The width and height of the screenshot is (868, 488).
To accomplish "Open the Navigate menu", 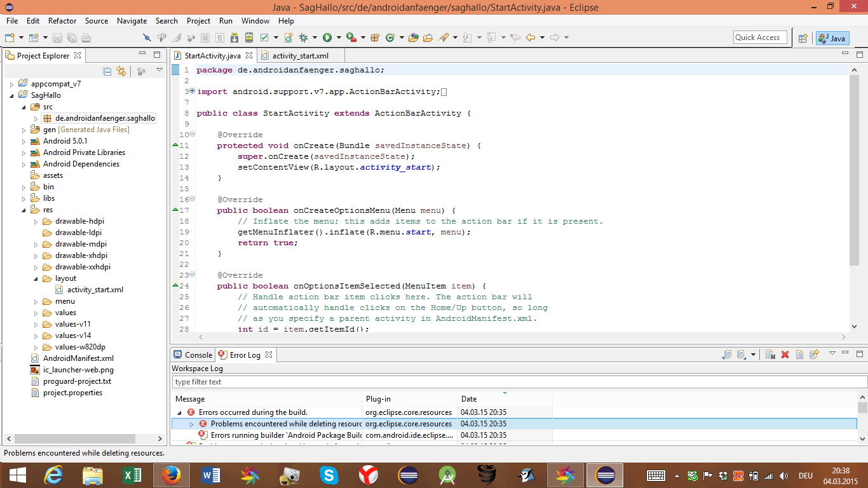I will point(132,21).
